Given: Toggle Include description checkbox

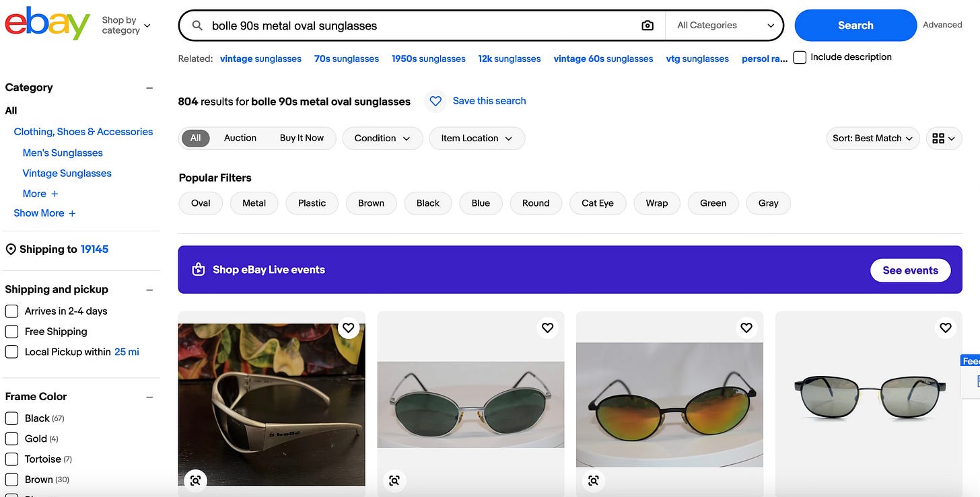Looking at the screenshot, I should 800,57.
